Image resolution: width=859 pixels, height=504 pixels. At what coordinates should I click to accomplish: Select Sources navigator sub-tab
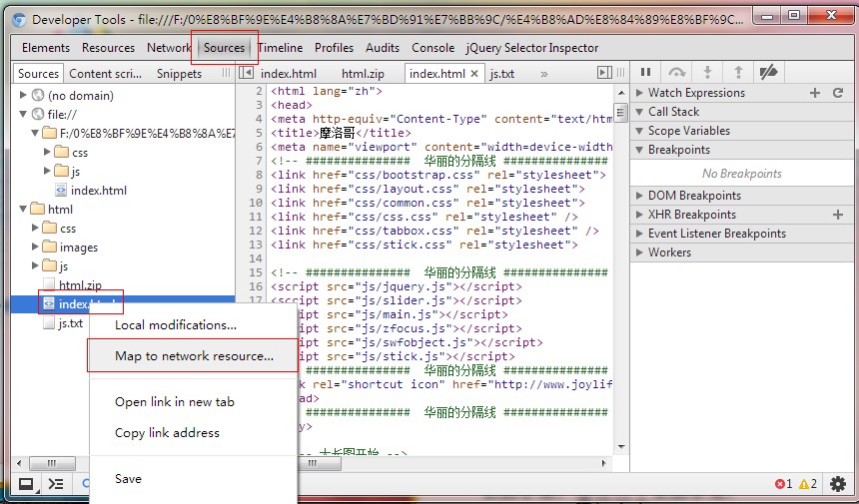coord(38,73)
